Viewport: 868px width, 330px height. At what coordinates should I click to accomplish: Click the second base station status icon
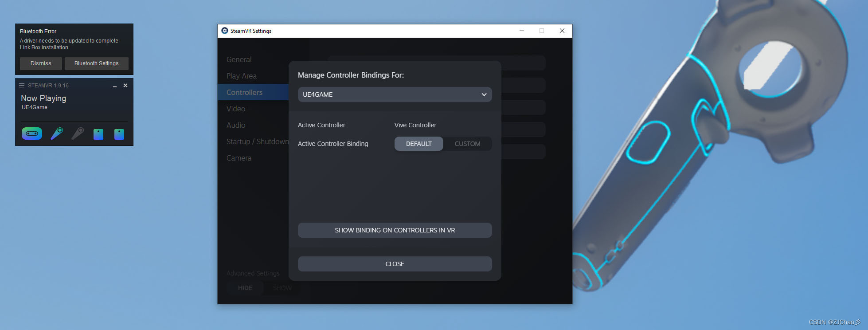click(x=119, y=134)
